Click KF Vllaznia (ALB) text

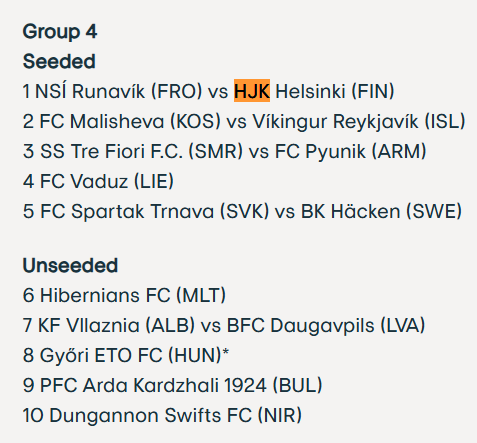tap(116, 325)
